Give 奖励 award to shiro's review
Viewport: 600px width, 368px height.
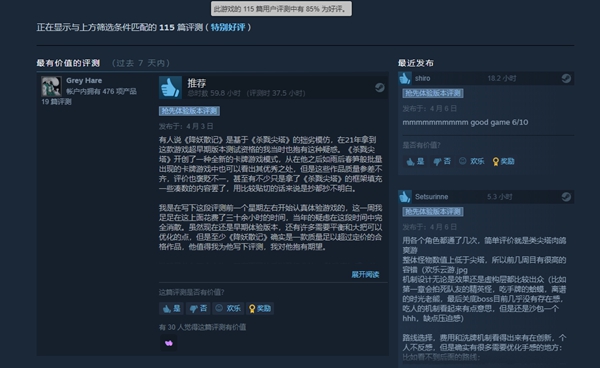coord(503,161)
